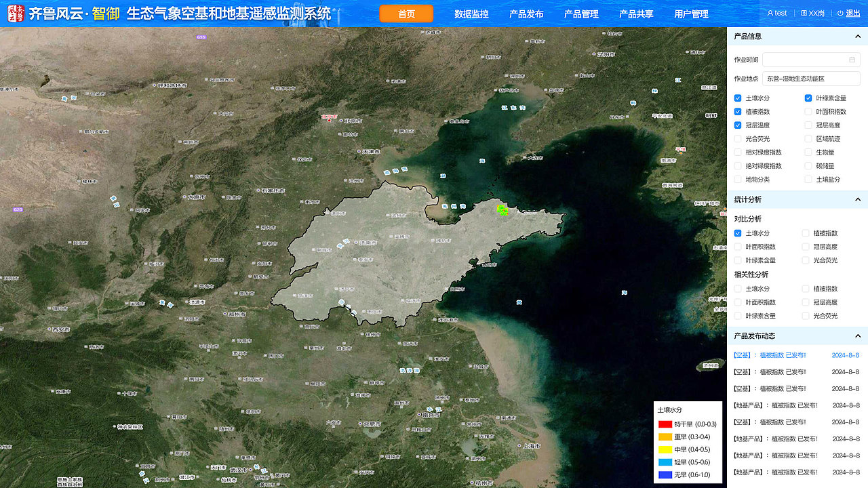The image size is (868, 488).
Task: Check 光合荧光 under 对比分析
Action: coord(806,260)
